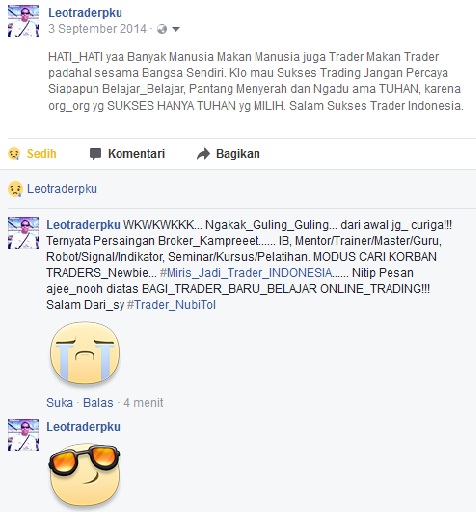This screenshot has width=476, height=512.
Task: Click the Sedih sad reaction icon
Action: click(x=14, y=154)
